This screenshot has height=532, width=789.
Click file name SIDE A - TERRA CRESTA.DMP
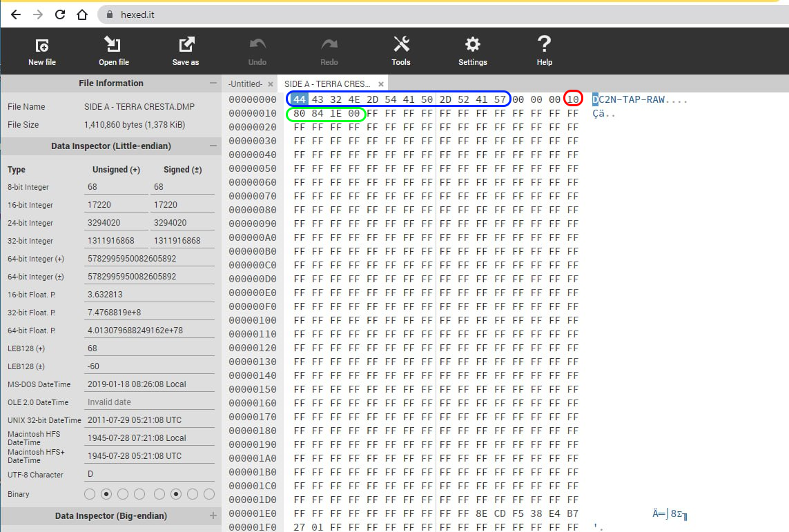(x=139, y=106)
